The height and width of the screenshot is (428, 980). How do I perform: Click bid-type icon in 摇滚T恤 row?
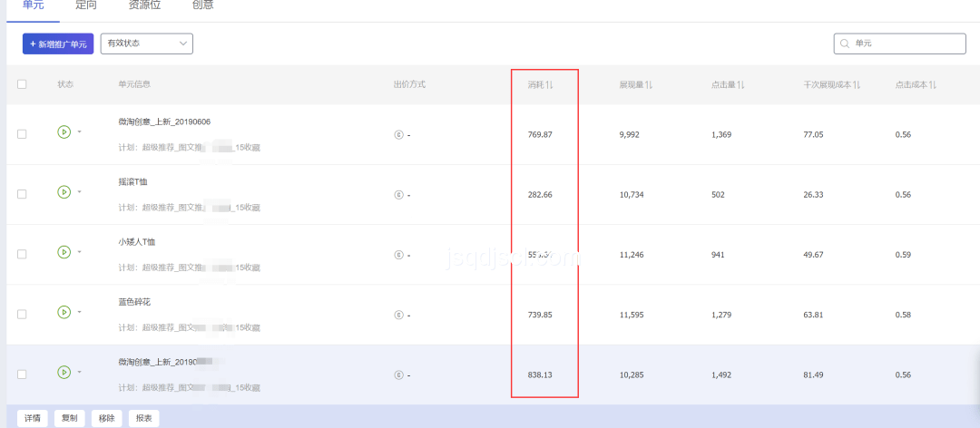[398, 195]
